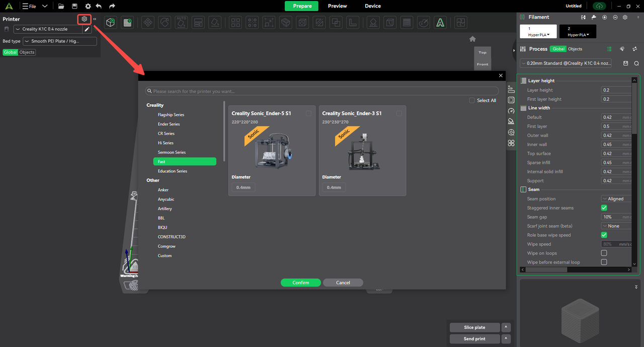Switch to the Preview tab
This screenshot has width=644, height=347.
pos(337,6)
